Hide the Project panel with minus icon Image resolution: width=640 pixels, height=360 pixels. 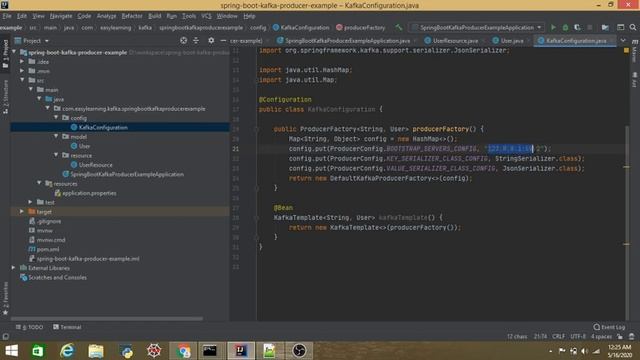(223, 40)
